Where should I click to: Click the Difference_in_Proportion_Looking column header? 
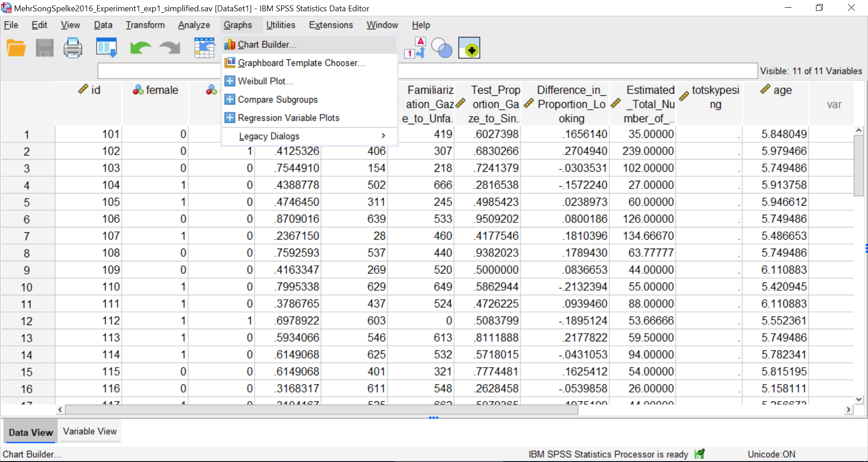coord(566,103)
